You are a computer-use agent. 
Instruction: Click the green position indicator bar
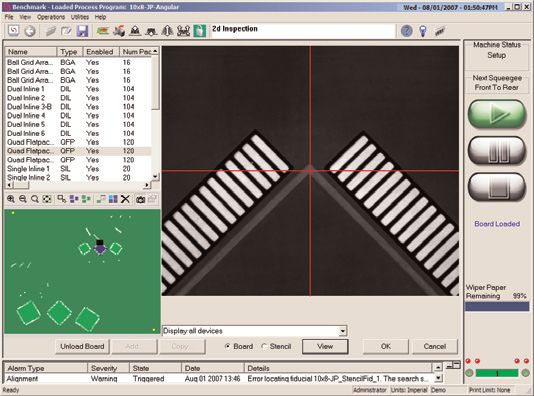click(497, 373)
